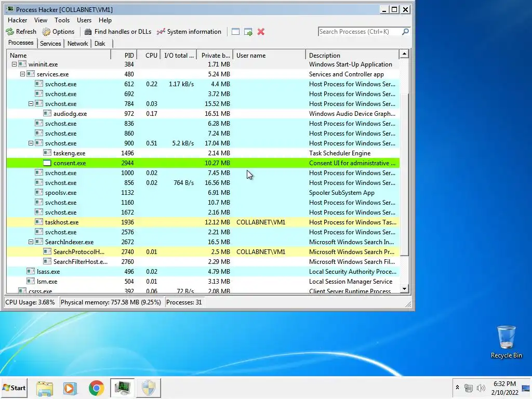Screen dimensions: 532x399
Task: Sort by the Name column header
Action: point(59,55)
